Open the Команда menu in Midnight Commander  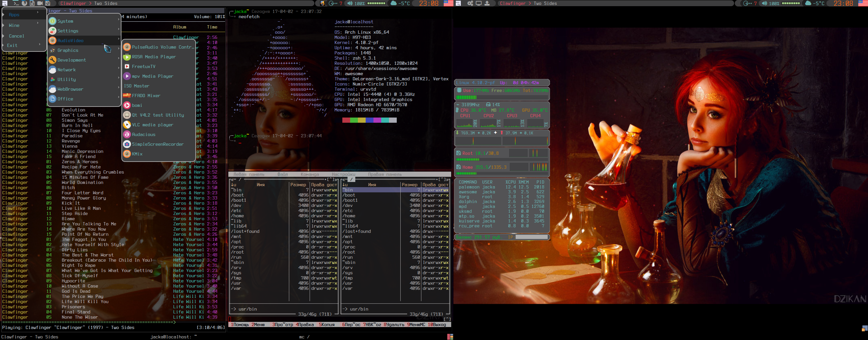310,174
